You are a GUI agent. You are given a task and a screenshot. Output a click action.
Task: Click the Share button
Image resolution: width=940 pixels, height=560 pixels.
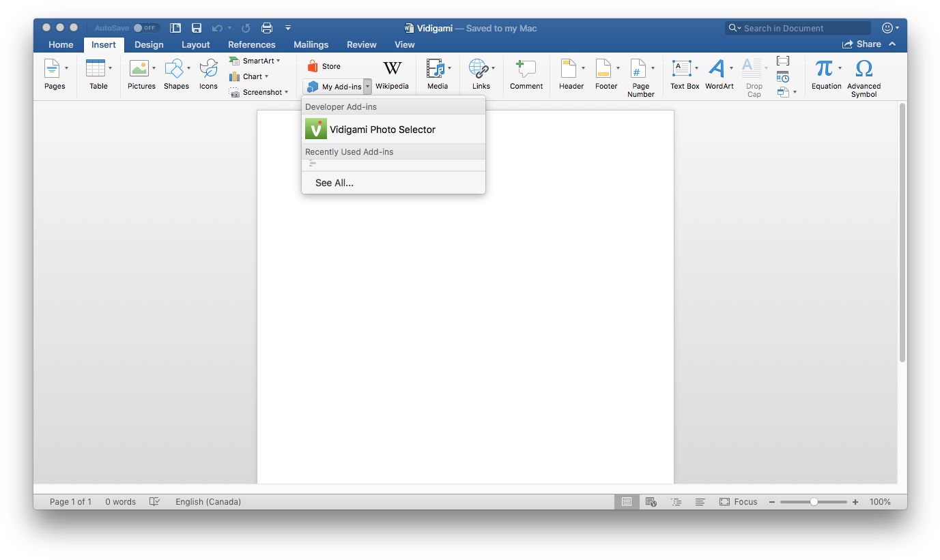(x=861, y=44)
